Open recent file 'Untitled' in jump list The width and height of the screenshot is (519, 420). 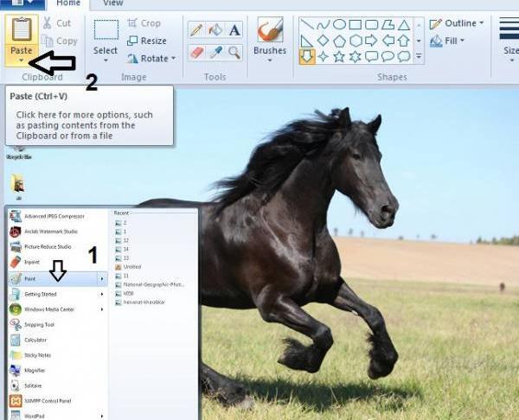click(x=128, y=266)
